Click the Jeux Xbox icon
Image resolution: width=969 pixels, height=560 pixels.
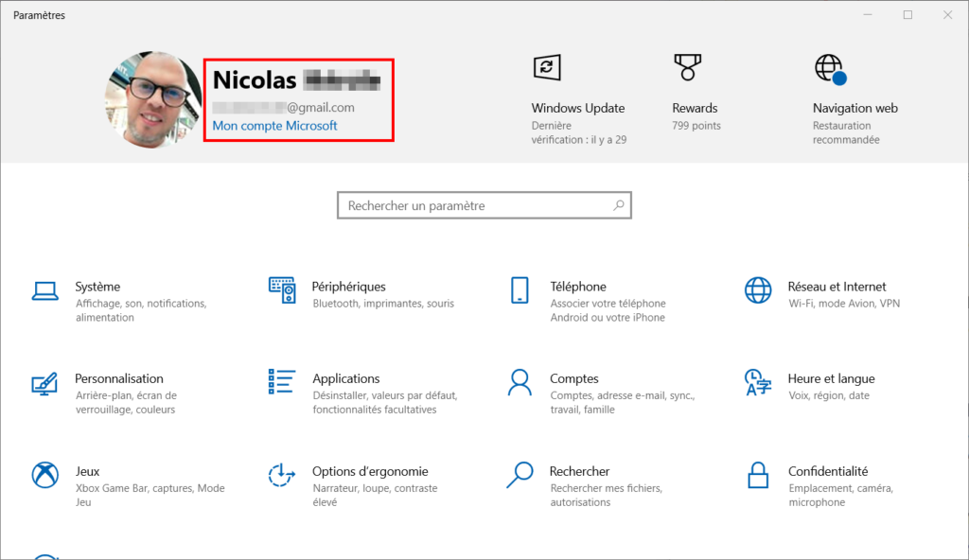pyautogui.click(x=45, y=475)
